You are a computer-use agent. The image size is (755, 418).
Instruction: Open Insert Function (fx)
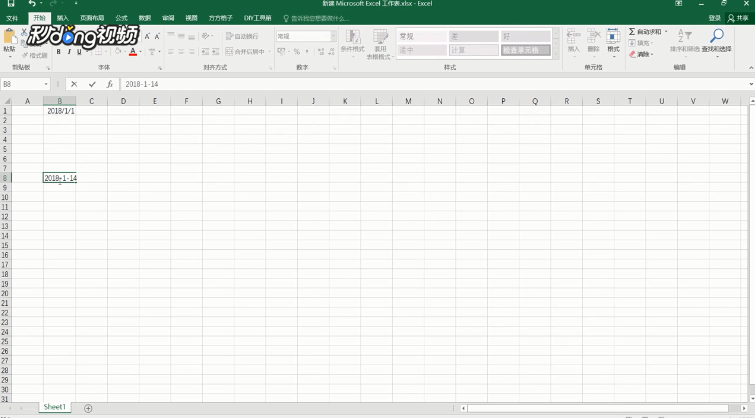click(x=110, y=84)
